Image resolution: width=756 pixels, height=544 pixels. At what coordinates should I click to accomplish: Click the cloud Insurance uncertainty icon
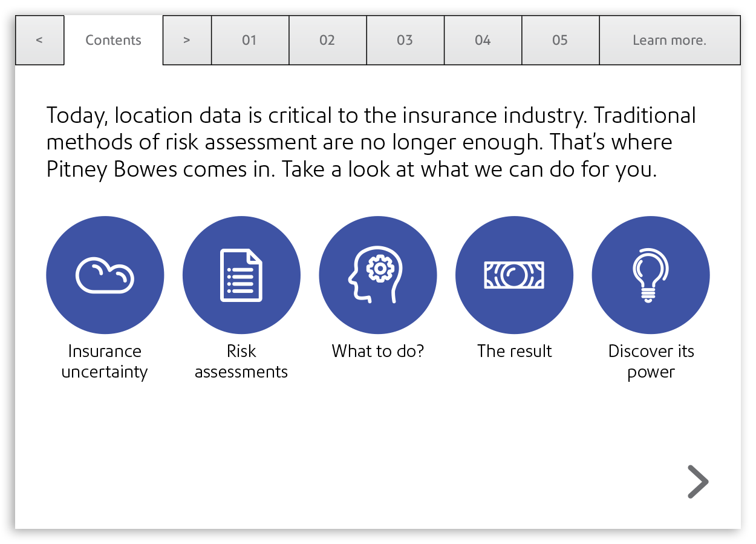[x=105, y=275]
